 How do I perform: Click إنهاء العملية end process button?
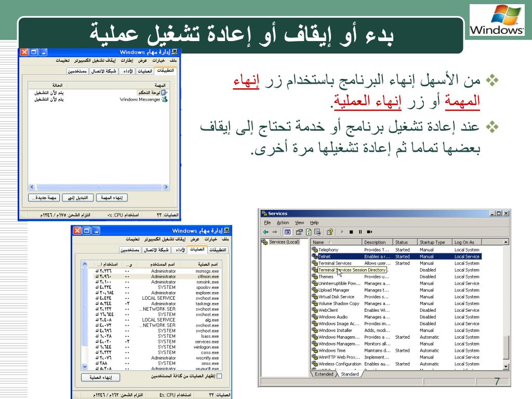(100, 377)
